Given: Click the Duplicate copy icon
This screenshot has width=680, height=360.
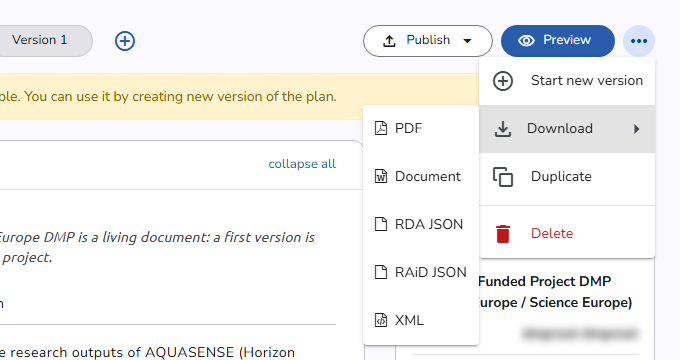Looking at the screenshot, I should click(503, 177).
